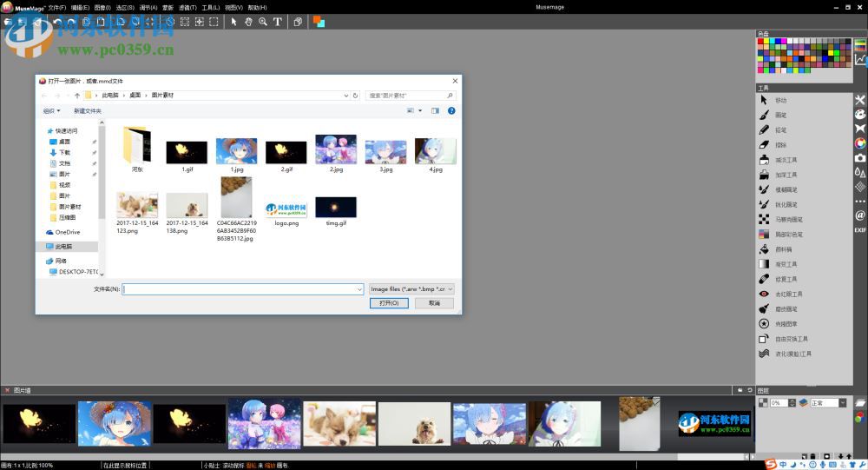
Task: Click the hand pan tool in the top toolbar
Action: pos(248,22)
